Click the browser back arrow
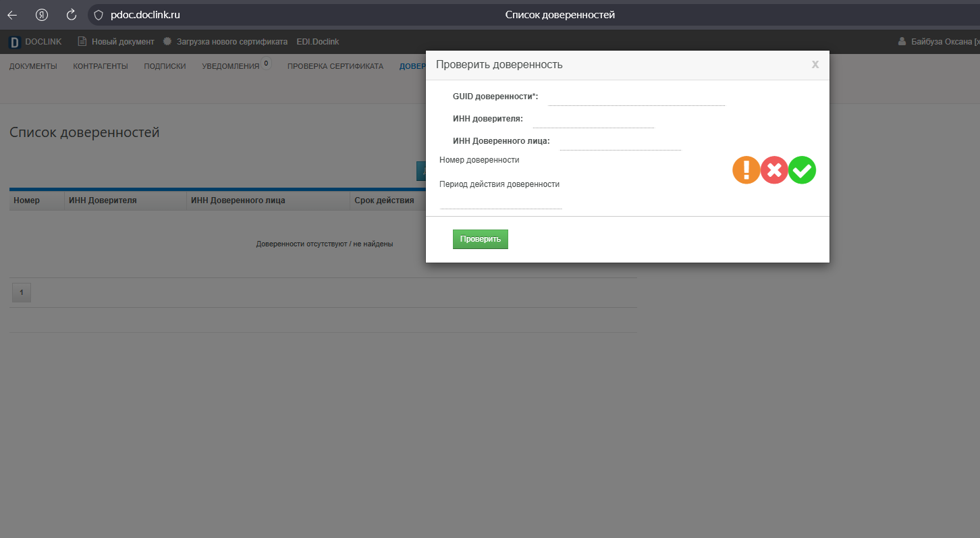The height and width of the screenshot is (538, 980). coord(12,15)
